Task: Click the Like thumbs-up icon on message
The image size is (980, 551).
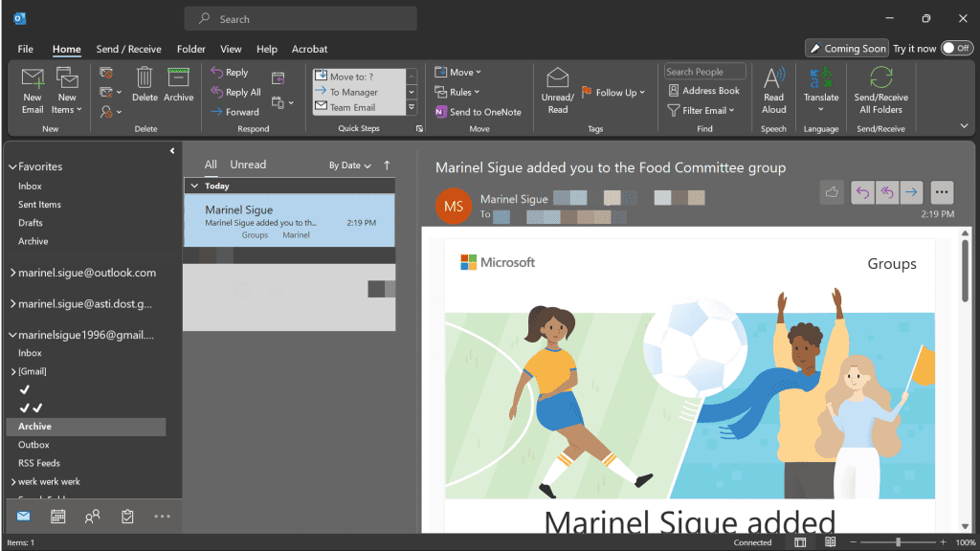Action: point(832,192)
